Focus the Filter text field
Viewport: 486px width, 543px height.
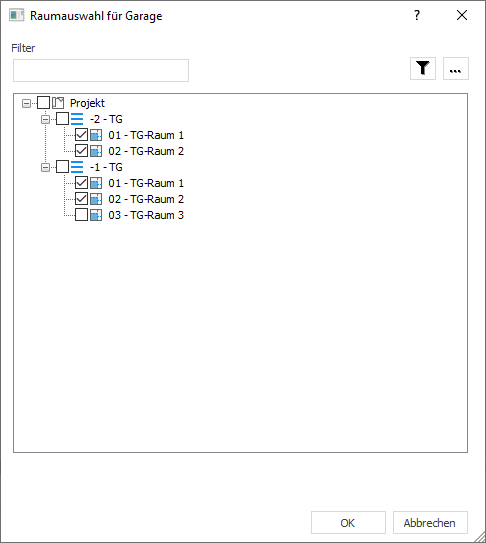coord(101,71)
